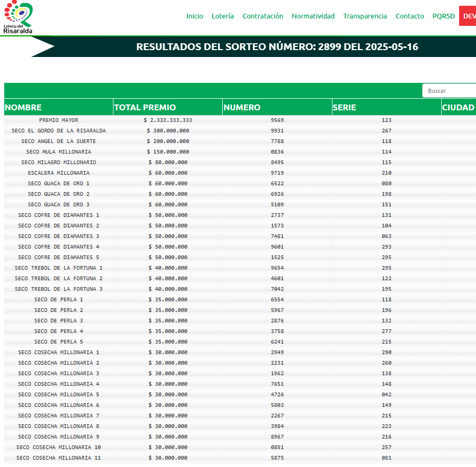This screenshot has height=467, width=476.
Task: Select SECO COFRE DE DIAMANTES 4
Action: tap(59, 247)
